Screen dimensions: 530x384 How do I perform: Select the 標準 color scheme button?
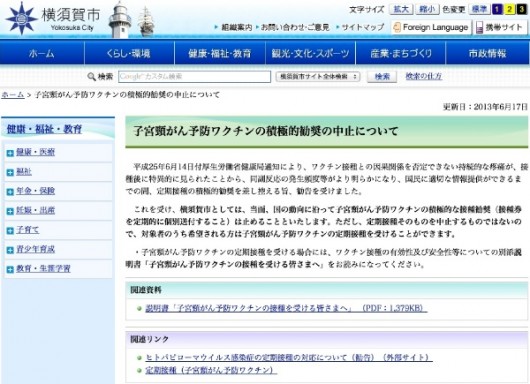coord(479,9)
